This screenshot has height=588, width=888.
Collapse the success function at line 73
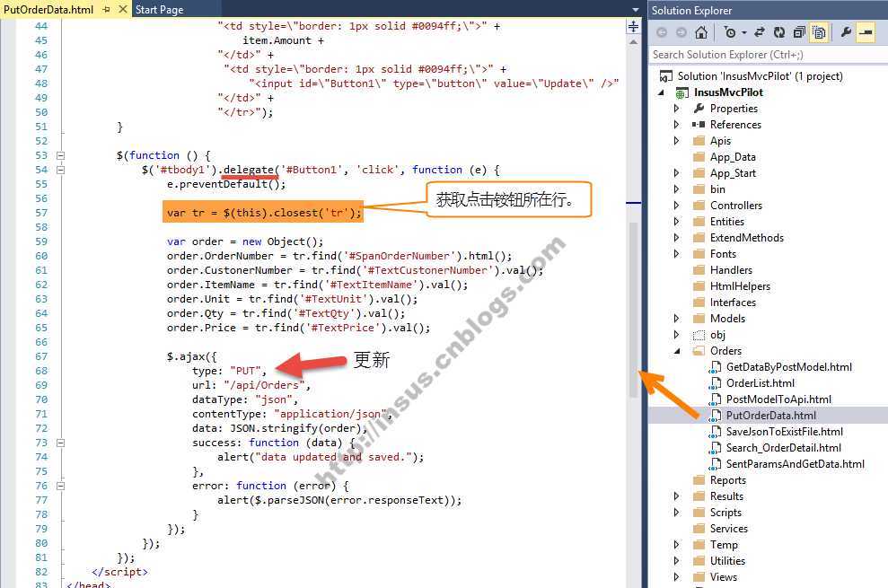(60, 443)
